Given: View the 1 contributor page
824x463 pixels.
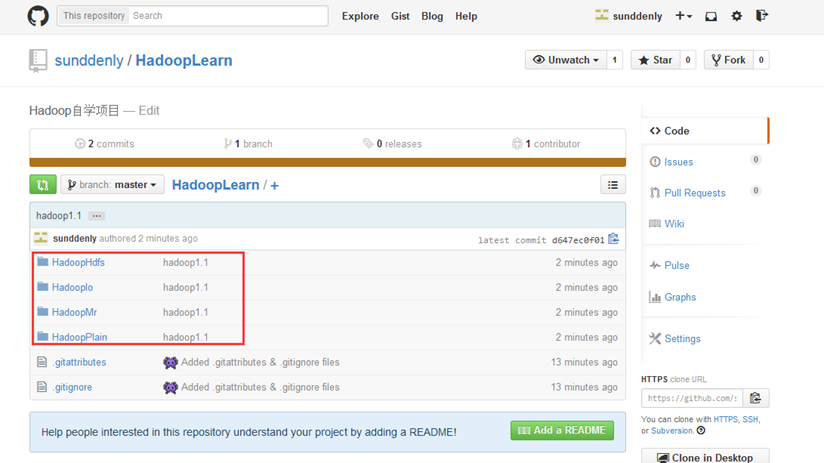Looking at the screenshot, I should pos(546,143).
